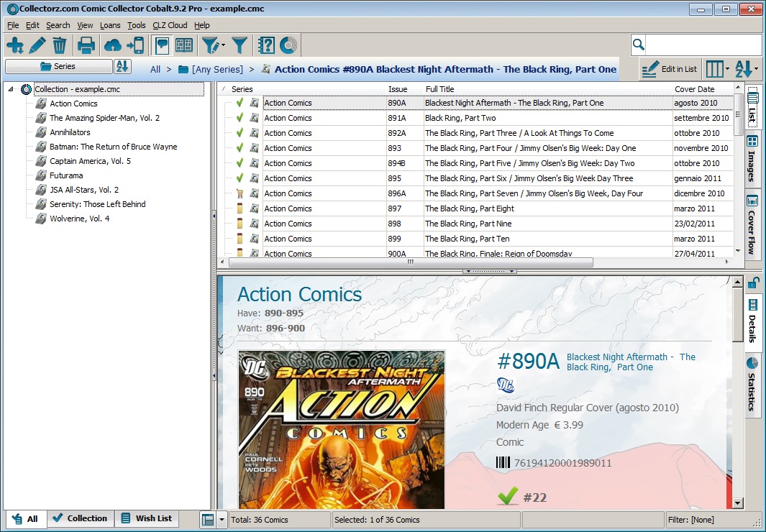This screenshot has width=766, height=532.
Task: Click the Futurama folder icon
Action: click(x=41, y=175)
